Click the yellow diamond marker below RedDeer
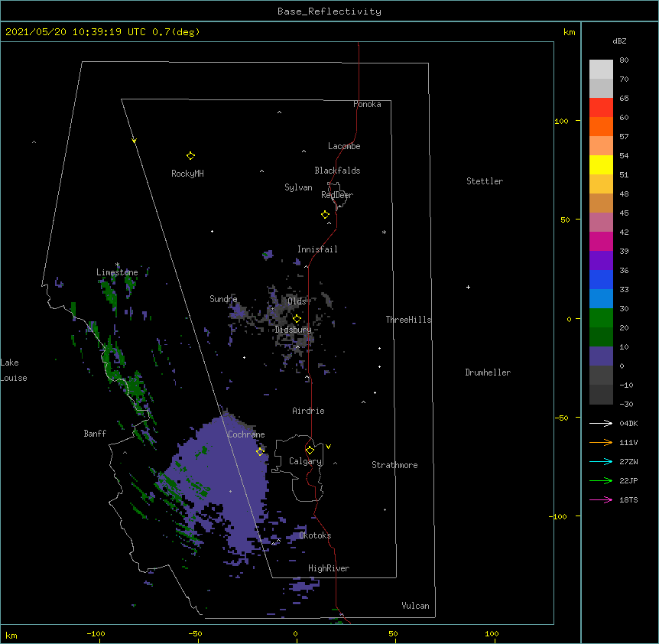Screen dimensions: 659x644 coord(325,215)
